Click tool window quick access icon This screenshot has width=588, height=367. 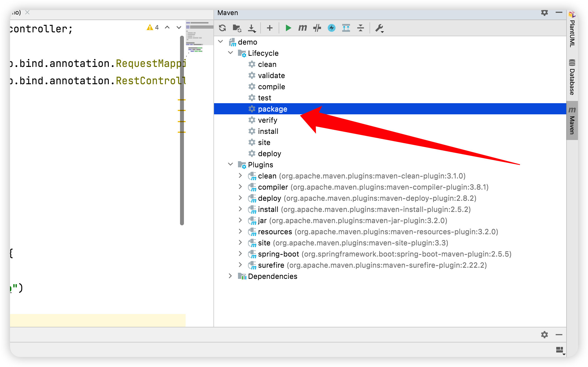[560, 350]
